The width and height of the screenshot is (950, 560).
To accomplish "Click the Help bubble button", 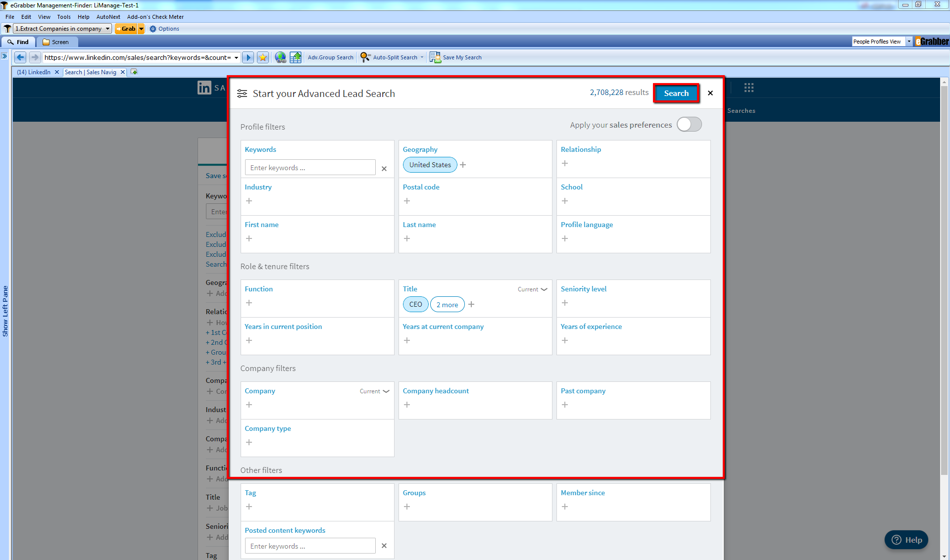I will coord(906,540).
